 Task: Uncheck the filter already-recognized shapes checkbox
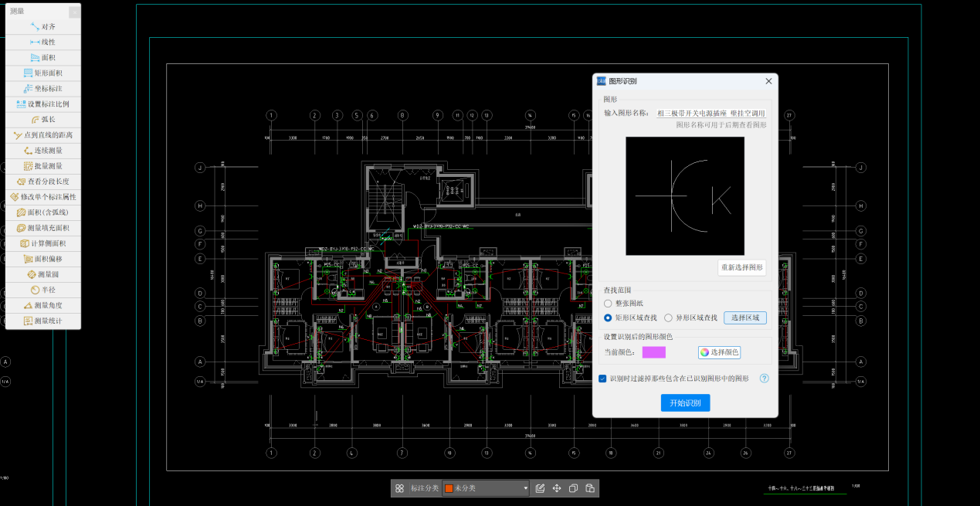tap(603, 379)
